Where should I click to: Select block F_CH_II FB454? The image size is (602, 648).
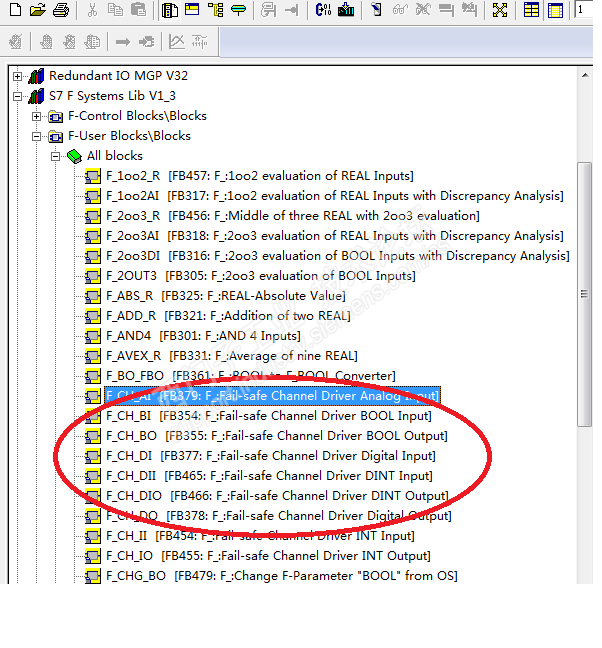point(260,536)
